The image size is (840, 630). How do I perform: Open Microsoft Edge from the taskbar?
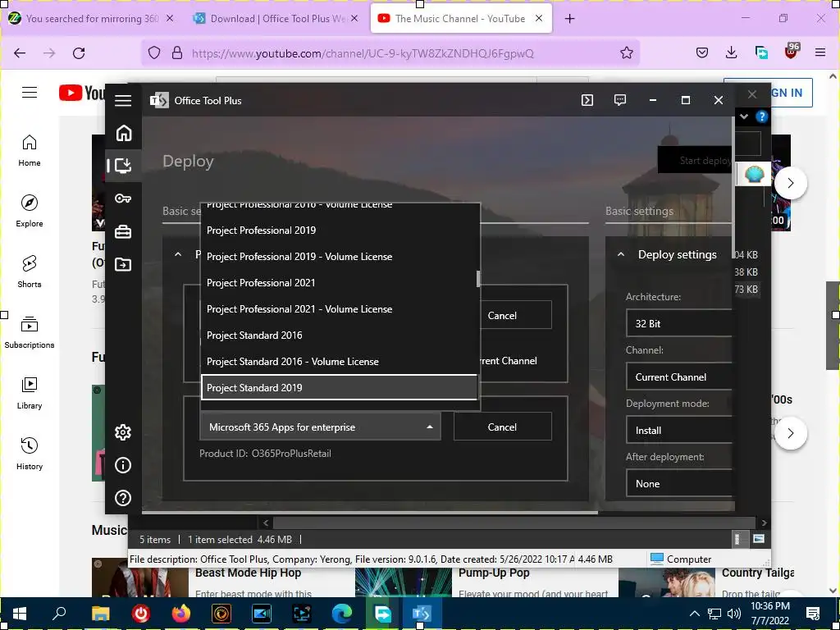(342, 614)
